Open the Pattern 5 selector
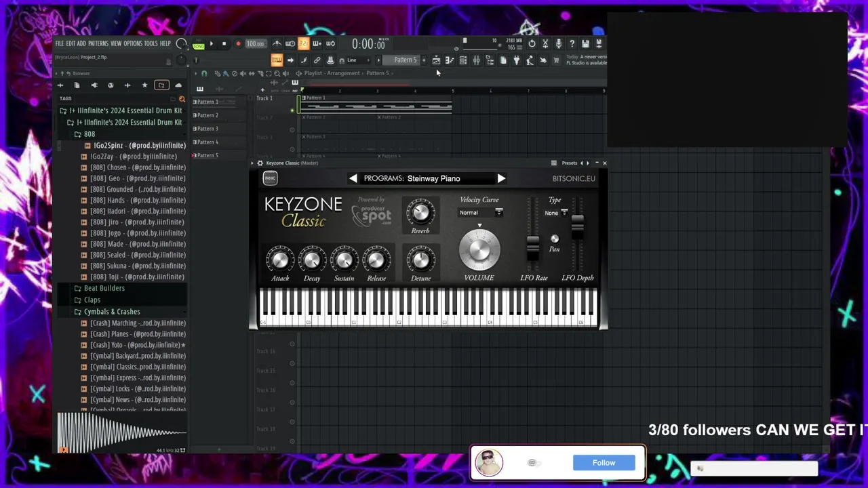 [x=406, y=60]
